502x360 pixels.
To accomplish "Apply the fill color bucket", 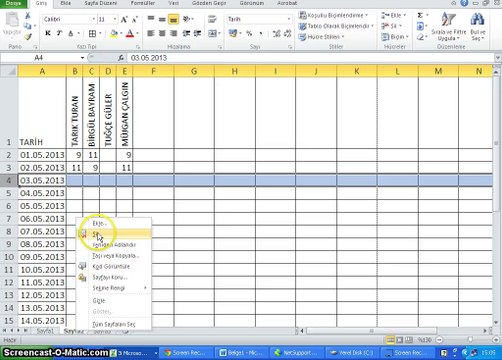I will 114,33.
